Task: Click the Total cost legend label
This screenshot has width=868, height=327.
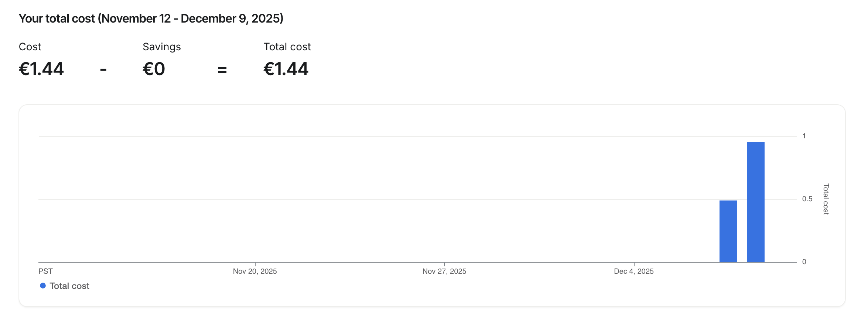Action: tap(69, 286)
